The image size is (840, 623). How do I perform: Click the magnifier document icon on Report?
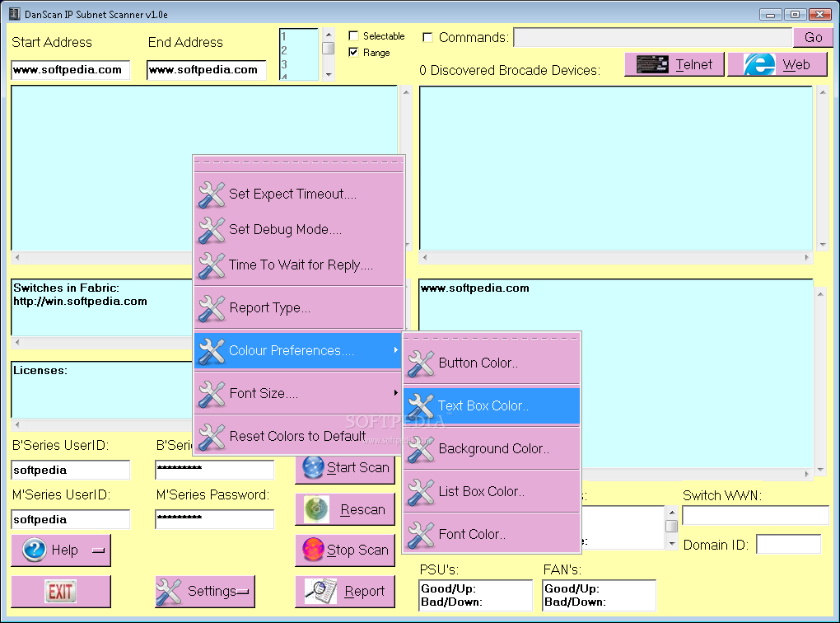320,591
